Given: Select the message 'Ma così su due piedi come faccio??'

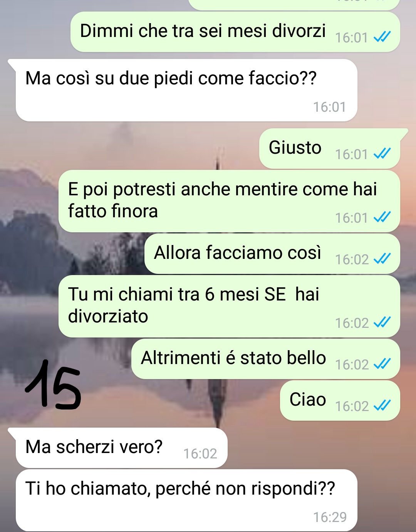Looking at the screenshot, I should [x=186, y=91].
